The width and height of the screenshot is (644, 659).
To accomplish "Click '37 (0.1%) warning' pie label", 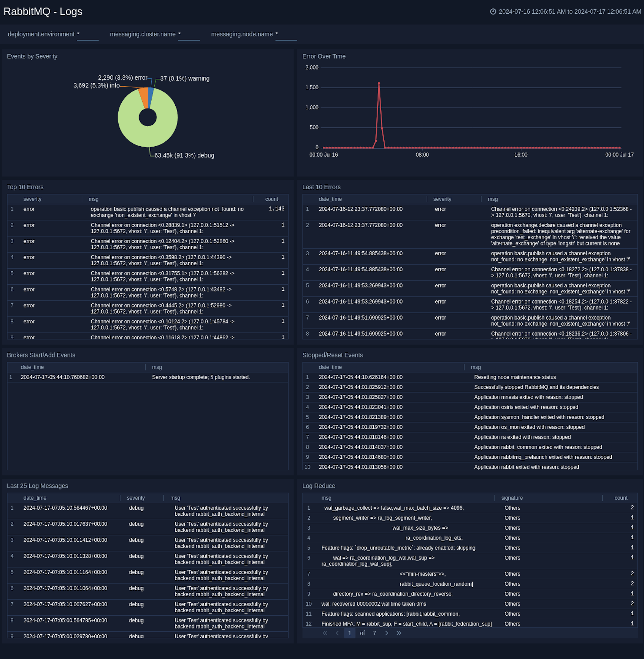I will (185, 78).
